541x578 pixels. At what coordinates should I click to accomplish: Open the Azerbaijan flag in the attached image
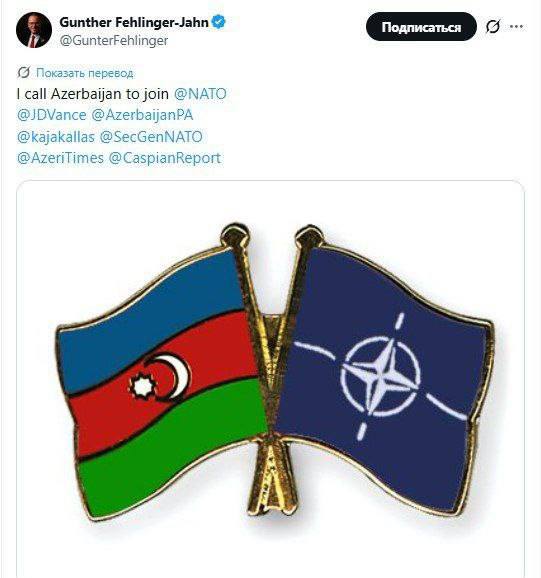tap(160, 383)
